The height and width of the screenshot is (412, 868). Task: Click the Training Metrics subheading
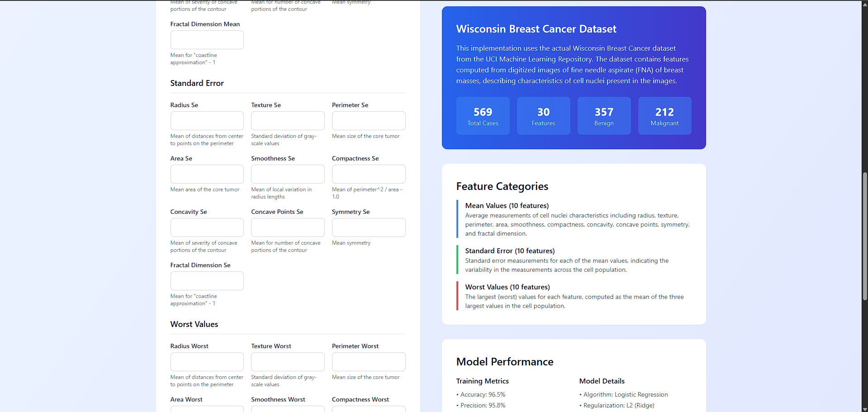click(482, 381)
